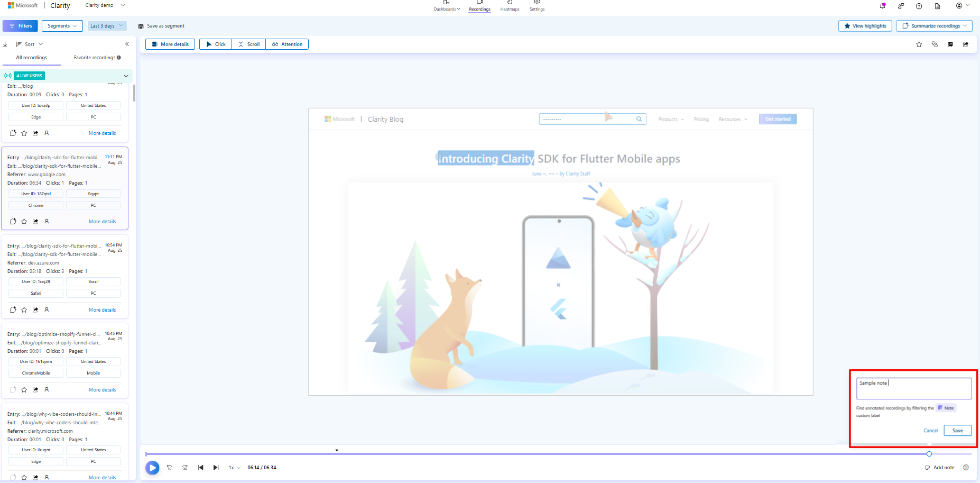Click Save as segment
980x483 pixels.
(x=161, y=26)
